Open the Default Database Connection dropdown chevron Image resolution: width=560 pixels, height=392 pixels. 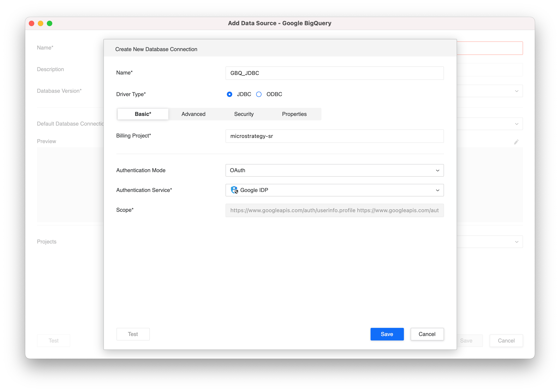click(516, 124)
